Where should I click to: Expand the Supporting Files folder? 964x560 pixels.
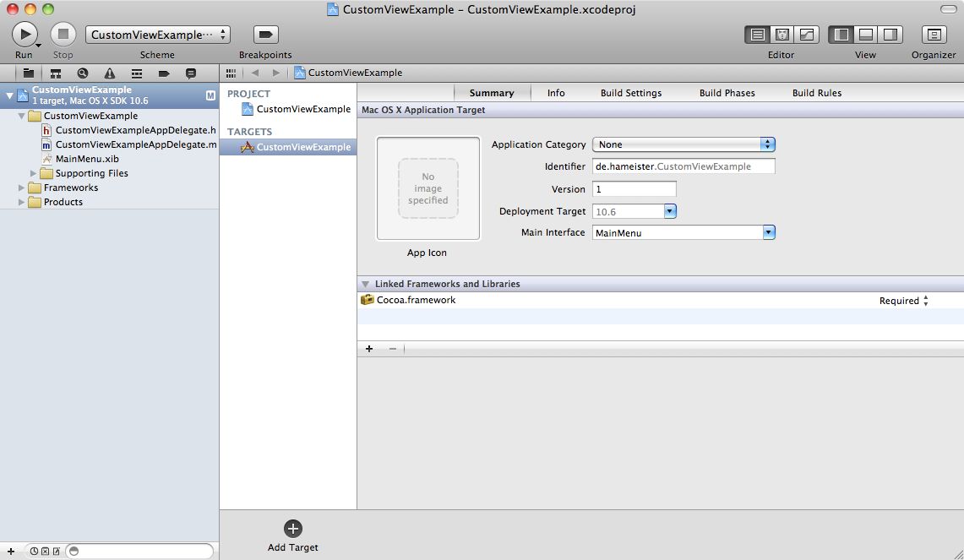34,173
